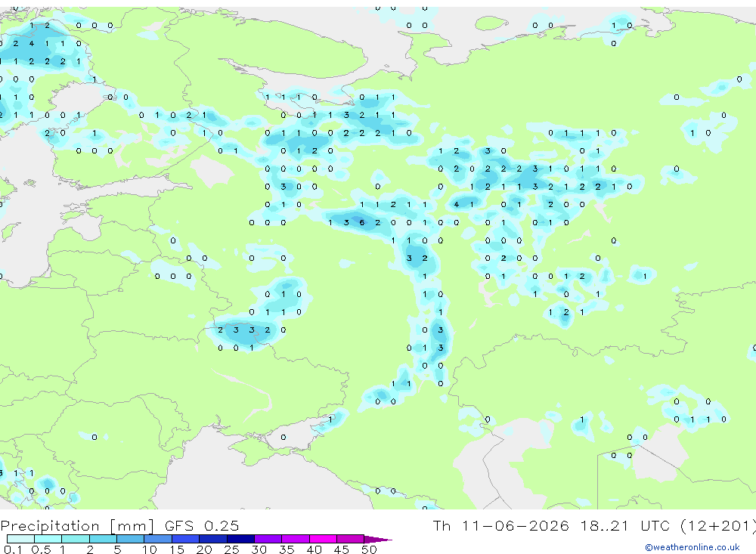The image size is (756, 554).
Task: Click the 20–25 mm dark blue legend swatch
Action: 213,539
